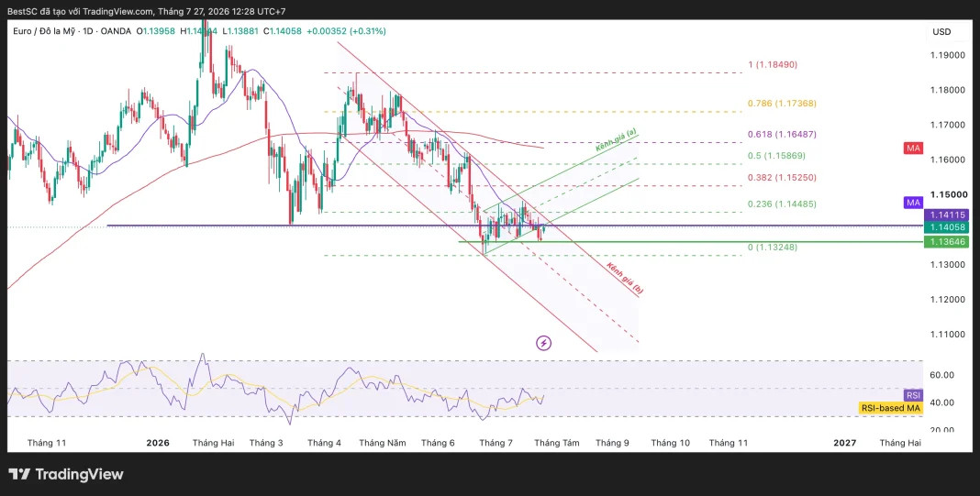The width and height of the screenshot is (980, 496).
Task: Click 1.17000 on the price axis
Action: tap(946, 125)
